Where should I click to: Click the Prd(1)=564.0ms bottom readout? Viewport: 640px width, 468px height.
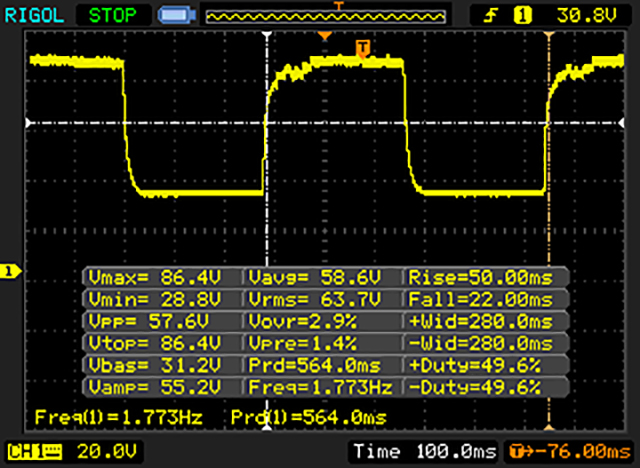coord(309,417)
